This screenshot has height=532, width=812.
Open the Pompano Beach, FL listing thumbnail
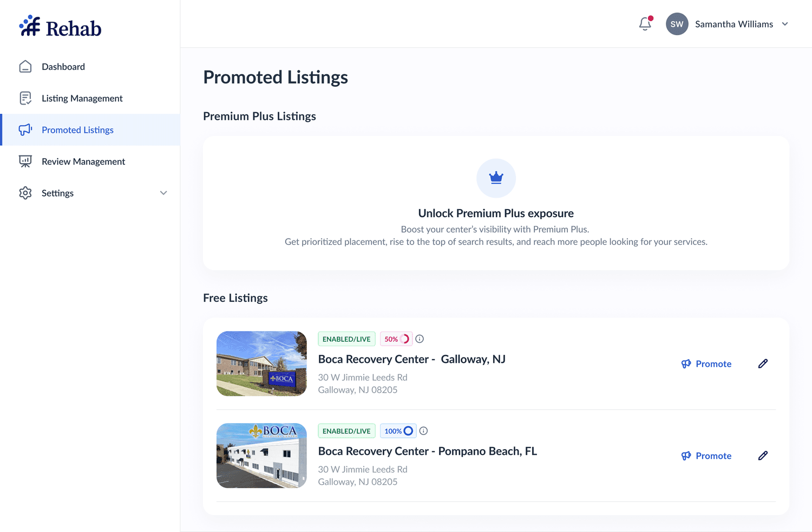tap(261, 456)
